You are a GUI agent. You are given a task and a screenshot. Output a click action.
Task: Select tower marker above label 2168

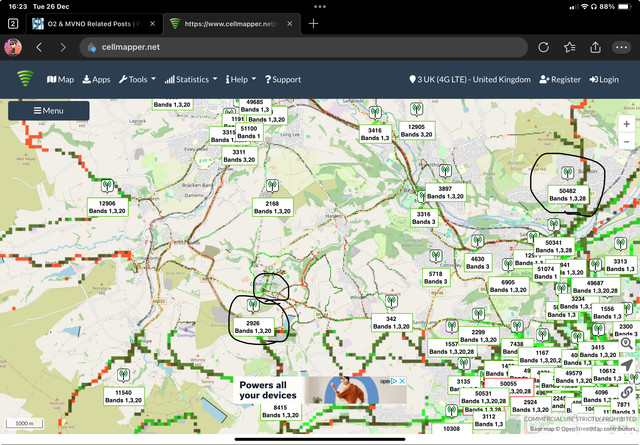click(272, 186)
